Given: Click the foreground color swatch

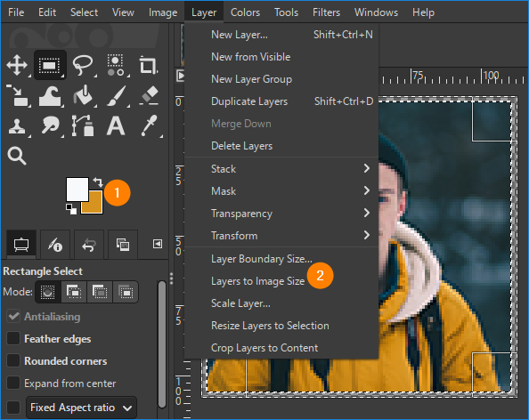Looking at the screenshot, I should [77, 190].
